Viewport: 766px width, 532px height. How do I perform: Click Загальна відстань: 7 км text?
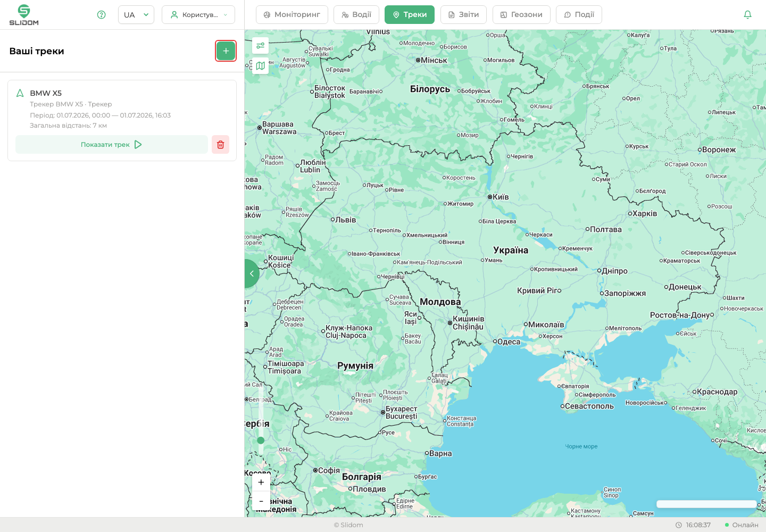pyautogui.click(x=69, y=126)
